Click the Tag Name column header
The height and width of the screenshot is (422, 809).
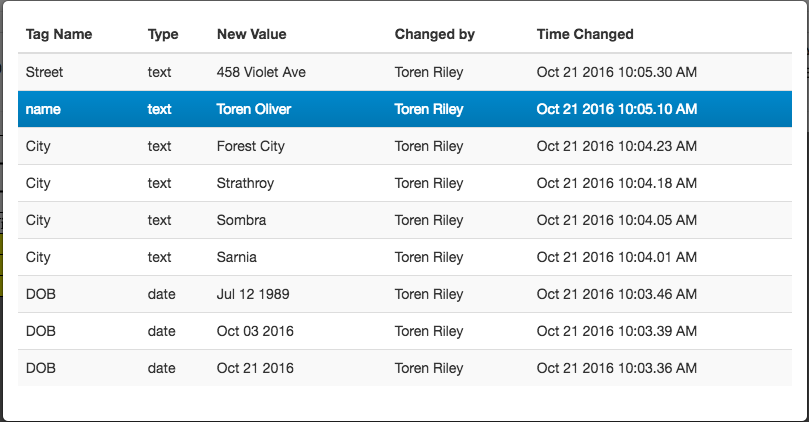click(59, 35)
